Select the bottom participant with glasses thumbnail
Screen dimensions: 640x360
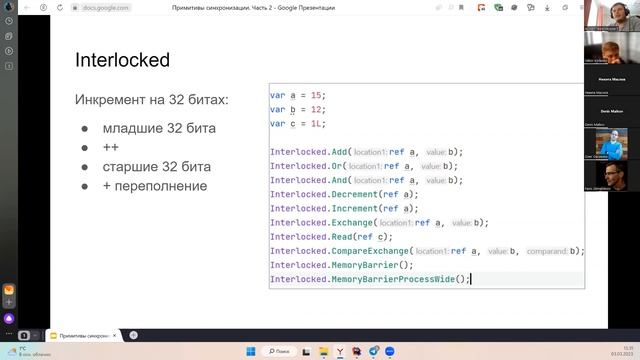click(612, 176)
